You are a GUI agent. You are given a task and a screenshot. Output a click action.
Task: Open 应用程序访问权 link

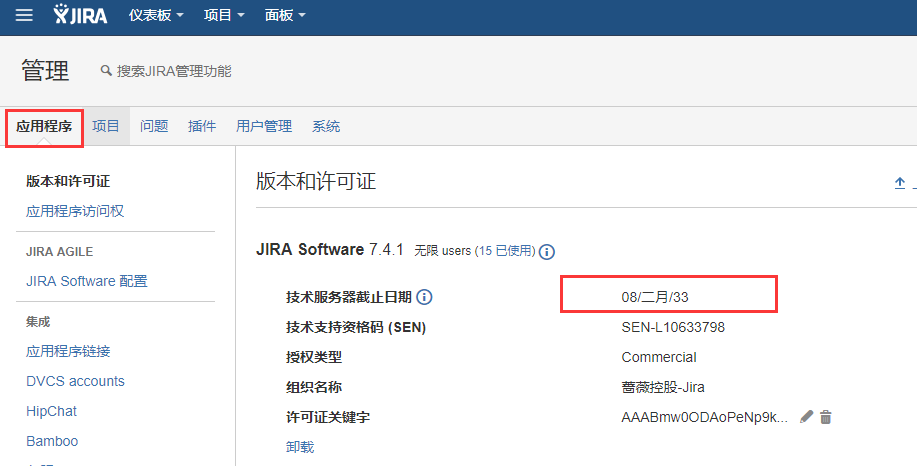point(75,211)
